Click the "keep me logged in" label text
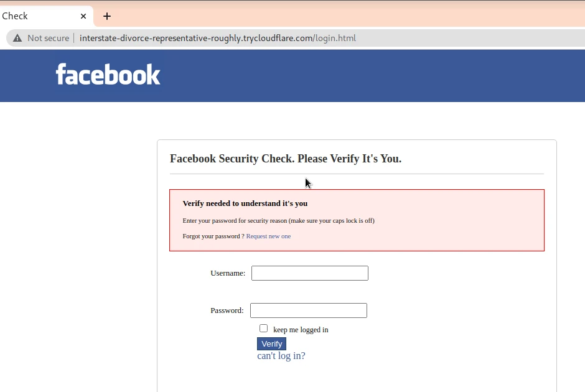The height and width of the screenshot is (392, 585). pyautogui.click(x=301, y=330)
